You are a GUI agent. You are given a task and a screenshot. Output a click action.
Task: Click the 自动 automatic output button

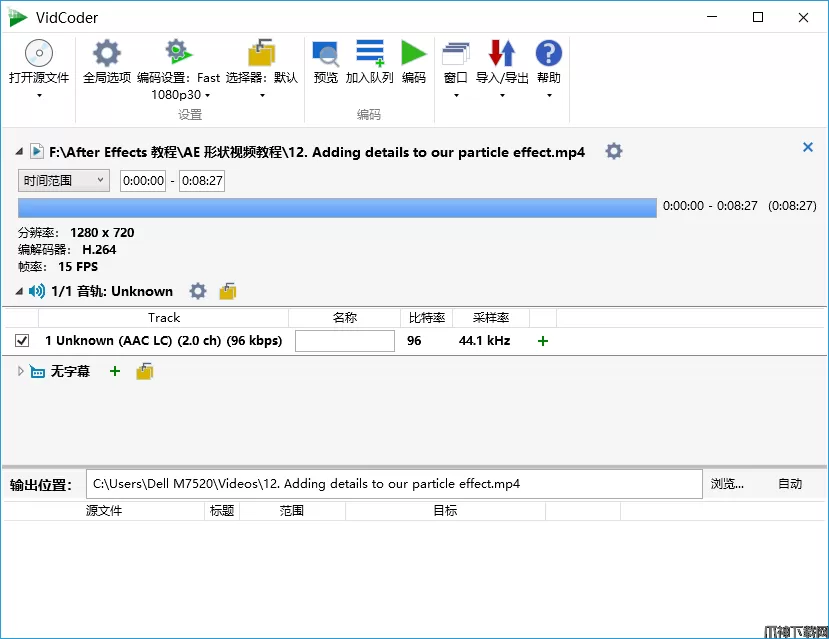click(790, 484)
